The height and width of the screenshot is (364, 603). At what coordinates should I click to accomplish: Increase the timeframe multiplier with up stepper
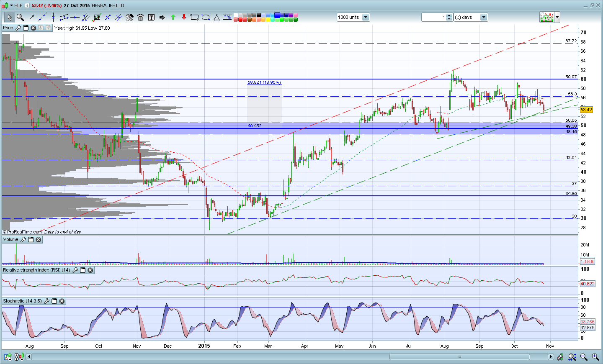click(449, 15)
